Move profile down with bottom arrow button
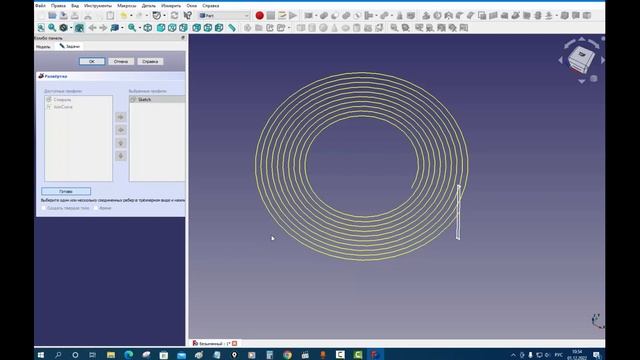Screen dimensions: 640x360 tap(120, 156)
